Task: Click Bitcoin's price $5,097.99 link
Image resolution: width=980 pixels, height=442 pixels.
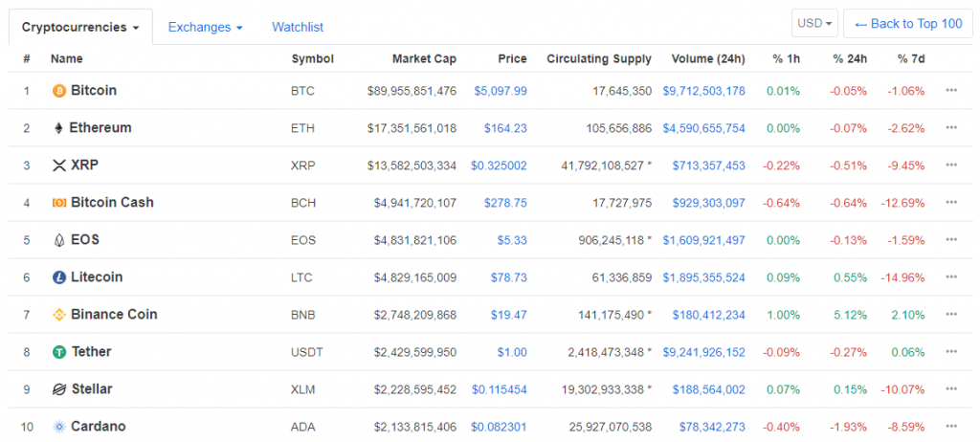Action: (500, 91)
